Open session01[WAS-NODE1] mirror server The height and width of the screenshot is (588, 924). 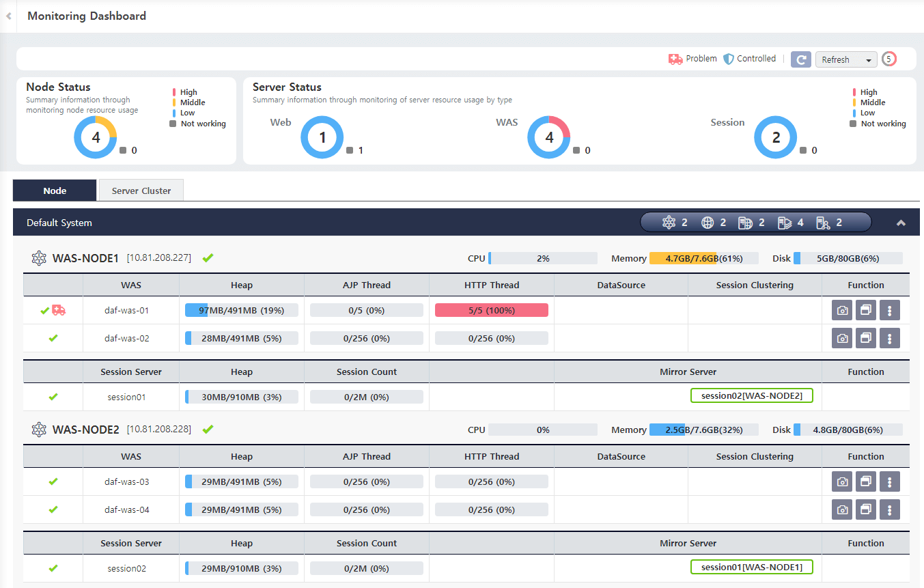(x=751, y=566)
